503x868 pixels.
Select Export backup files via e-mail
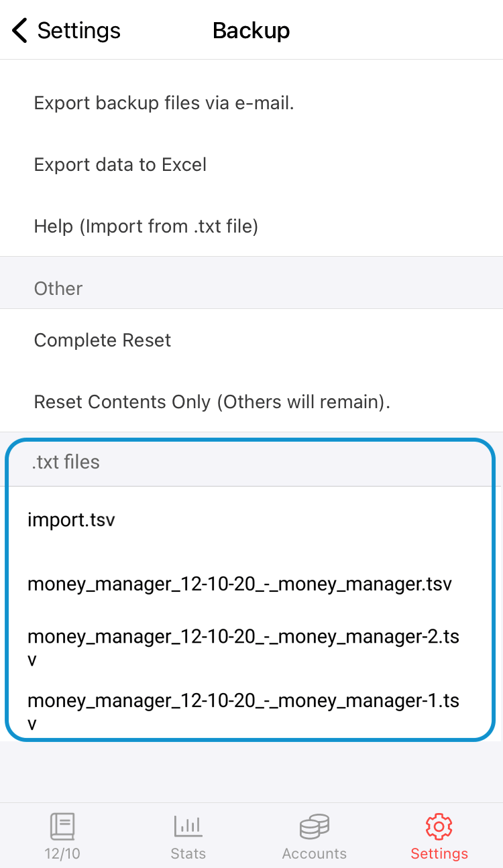pyautogui.click(x=164, y=103)
